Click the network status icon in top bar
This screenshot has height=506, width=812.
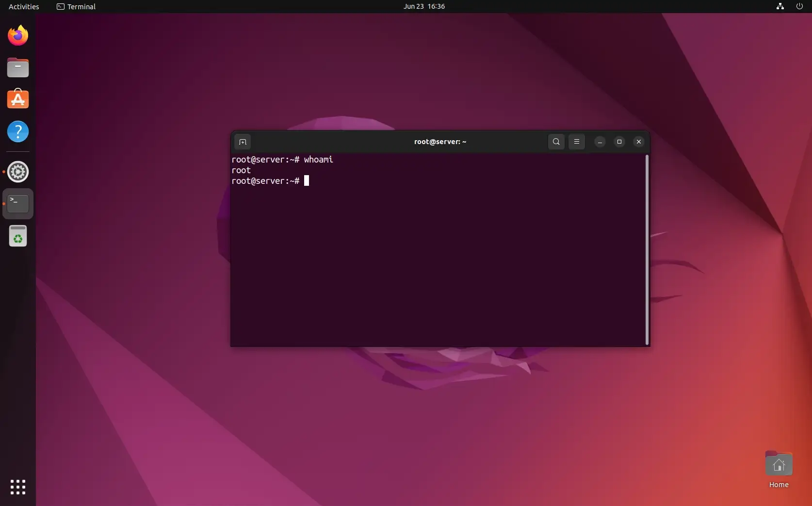[780, 6]
